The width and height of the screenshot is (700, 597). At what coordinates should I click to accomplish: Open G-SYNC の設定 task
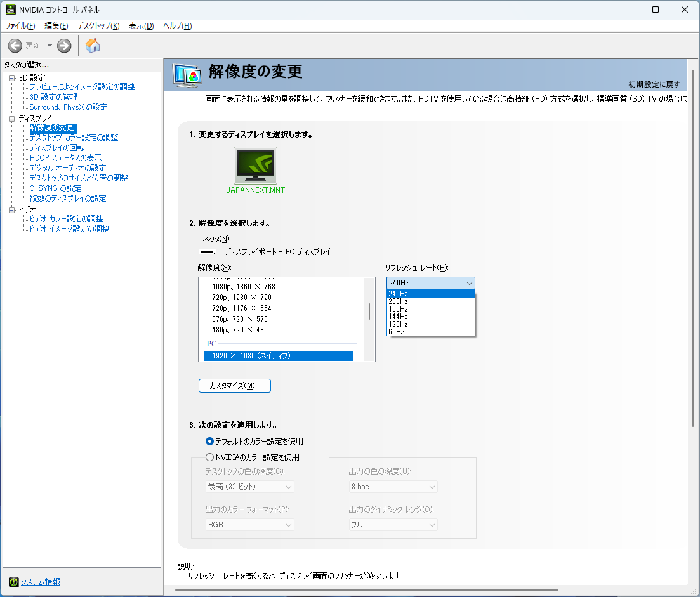click(x=55, y=188)
